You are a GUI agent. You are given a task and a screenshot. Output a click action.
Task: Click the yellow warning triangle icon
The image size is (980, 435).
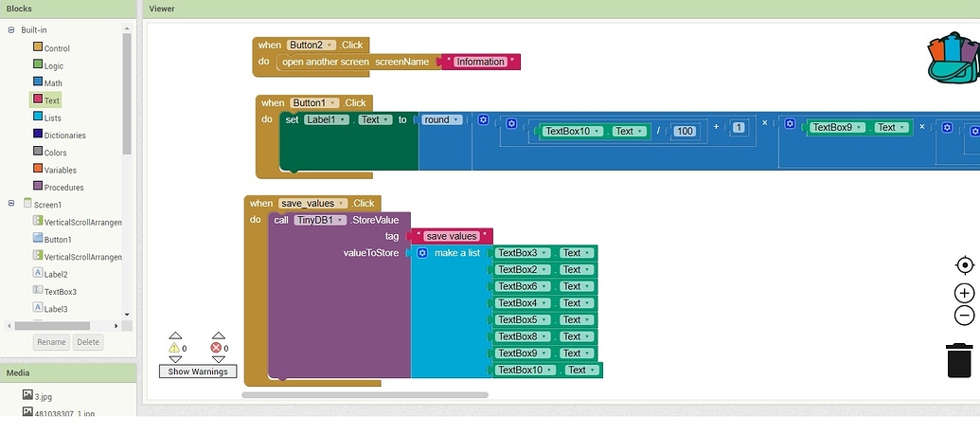[174, 348]
